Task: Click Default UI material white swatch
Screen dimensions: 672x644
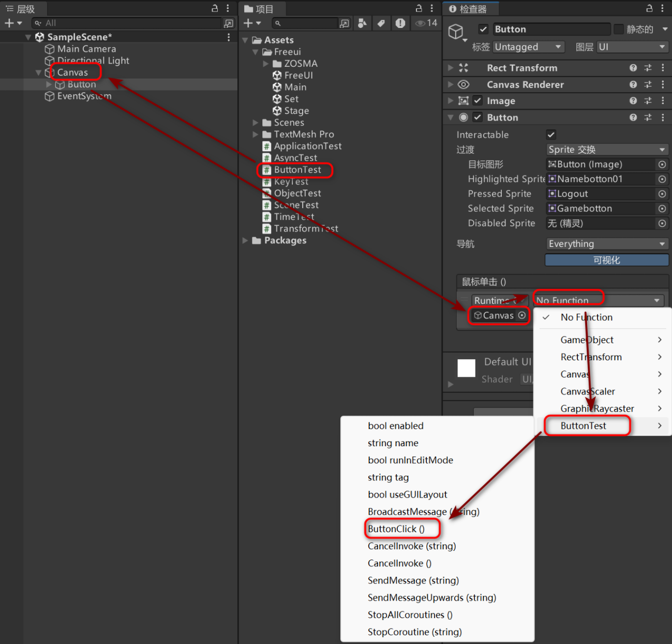Action: (x=467, y=368)
